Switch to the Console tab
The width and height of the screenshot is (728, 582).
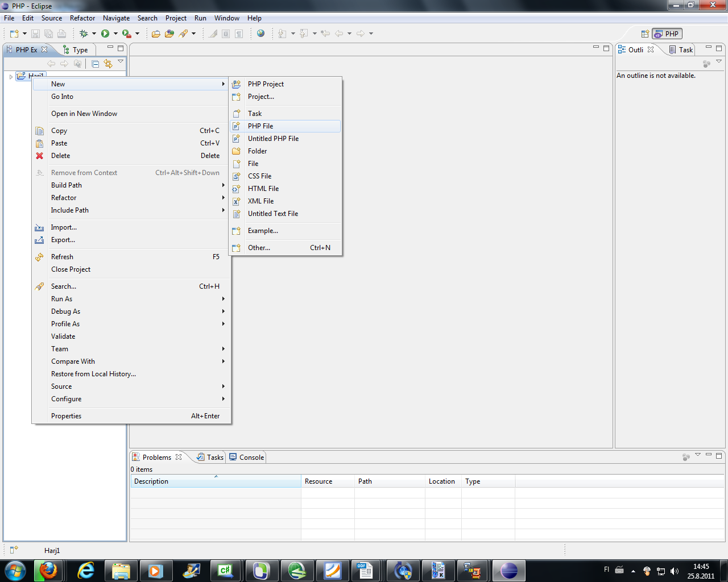pyautogui.click(x=247, y=457)
